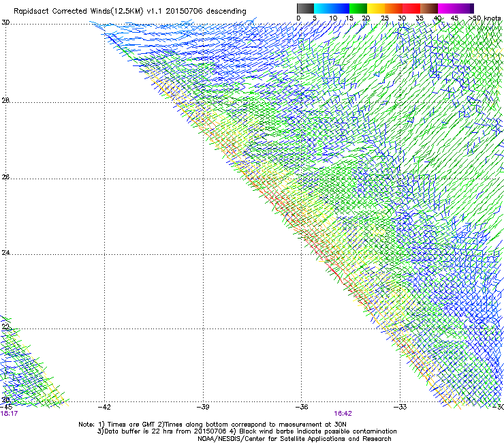Click the latitude label '22' on axis
The width and height of the screenshot is (504, 443).
5,327
